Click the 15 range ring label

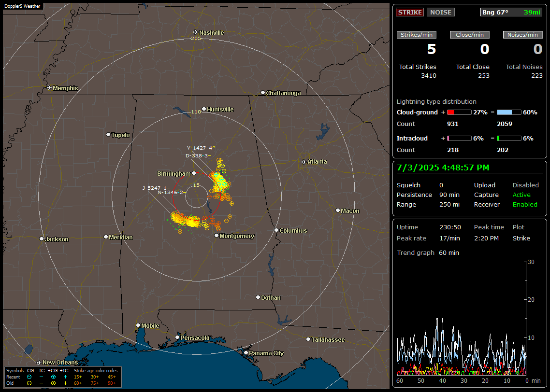tap(196, 185)
